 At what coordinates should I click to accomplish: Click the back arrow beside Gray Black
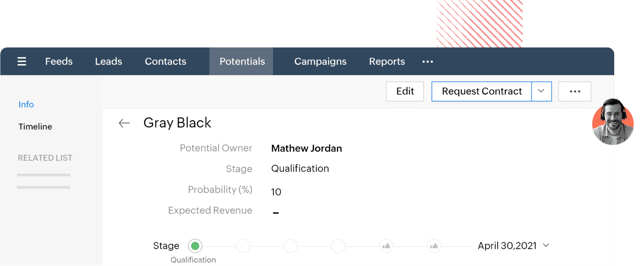click(124, 123)
